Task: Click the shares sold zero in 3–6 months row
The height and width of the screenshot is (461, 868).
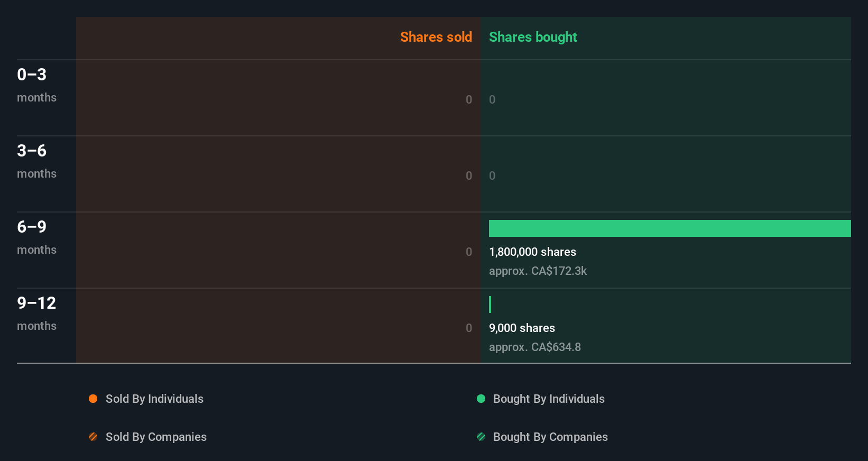Action: tap(469, 176)
